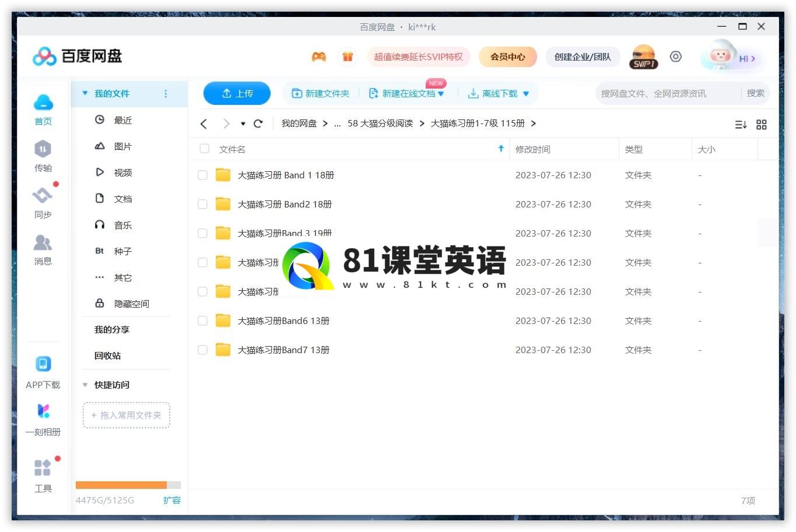Click the gift box icon in header
Screen dimensions: 796x532
348,57
